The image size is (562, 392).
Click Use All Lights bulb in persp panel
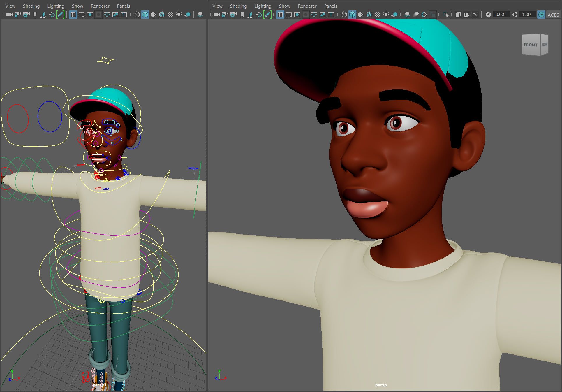386,15
